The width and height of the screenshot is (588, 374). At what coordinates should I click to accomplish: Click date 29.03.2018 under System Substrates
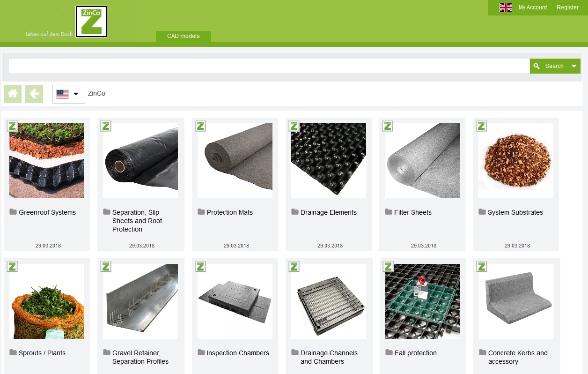[517, 246]
